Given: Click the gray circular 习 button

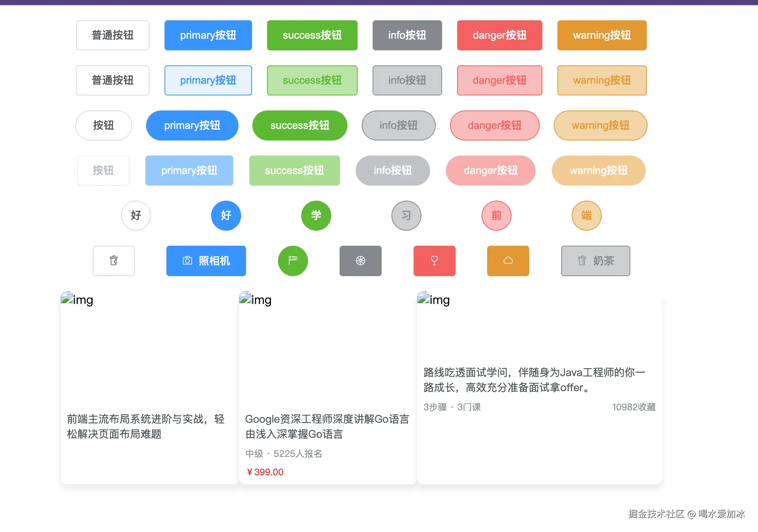Looking at the screenshot, I should tap(406, 216).
